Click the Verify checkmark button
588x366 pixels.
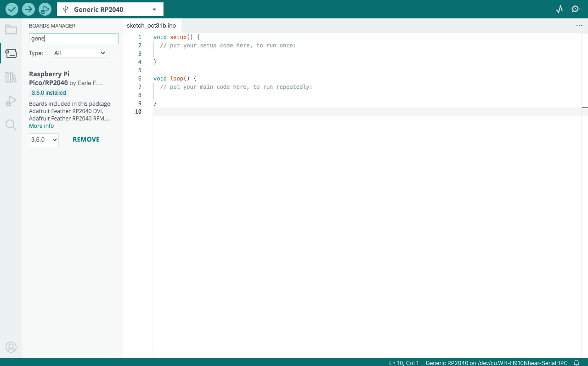12,9
